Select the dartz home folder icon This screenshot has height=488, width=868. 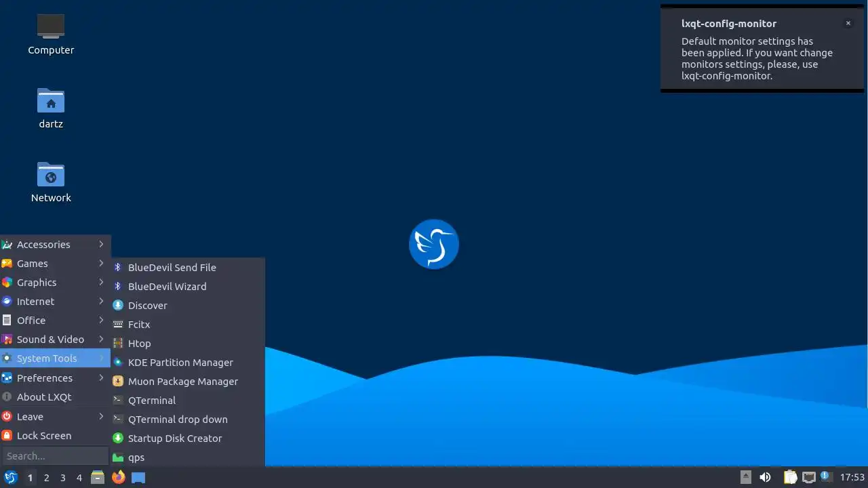pyautogui.click(x=51, y=108)
